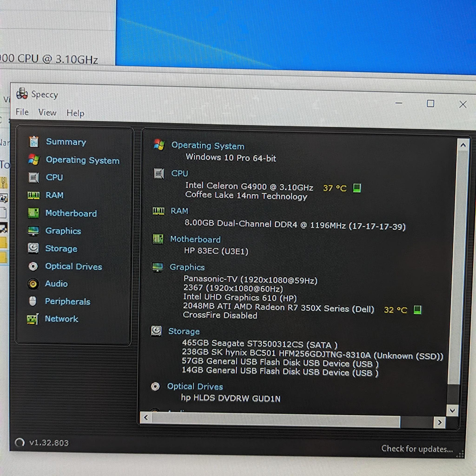
Task: Click hp HLDS DVDRW GUD1N entry
Action: [231, 398]
